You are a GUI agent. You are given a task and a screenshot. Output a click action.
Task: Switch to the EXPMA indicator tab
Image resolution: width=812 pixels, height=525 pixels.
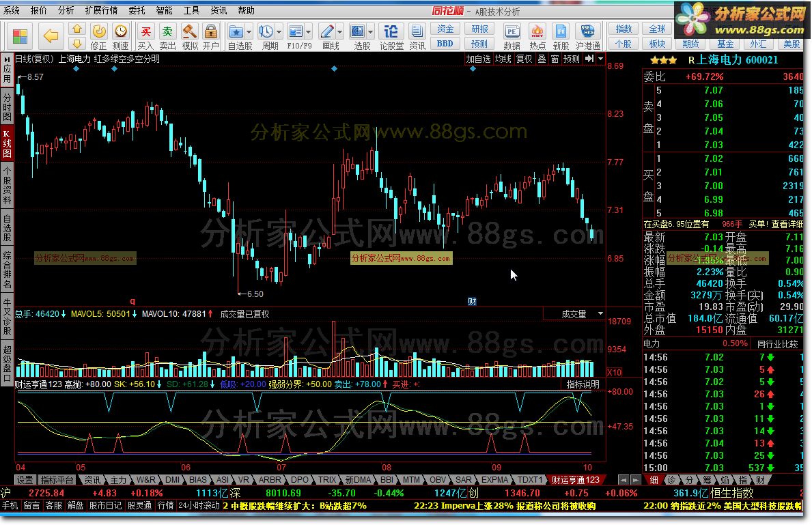(494, 480)
